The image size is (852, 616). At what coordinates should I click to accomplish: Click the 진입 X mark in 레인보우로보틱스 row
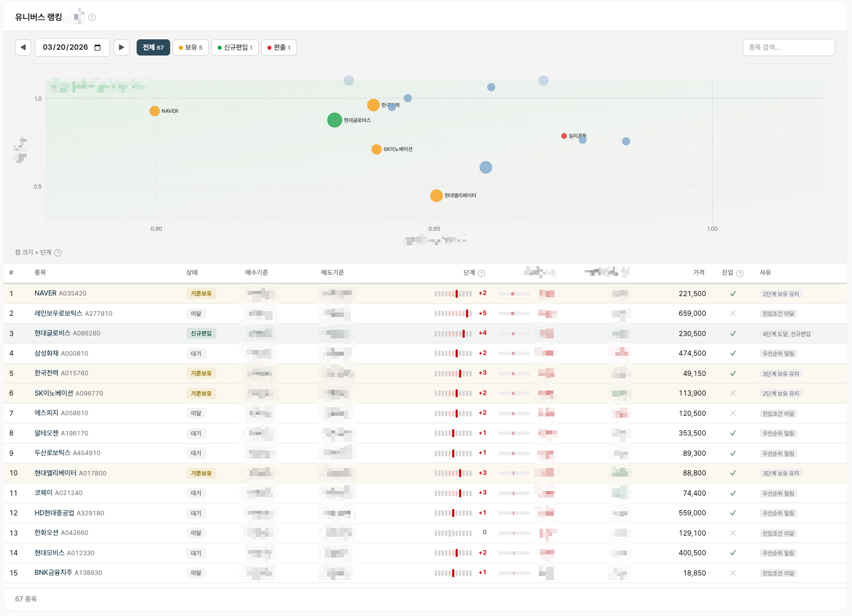(733, 313)
